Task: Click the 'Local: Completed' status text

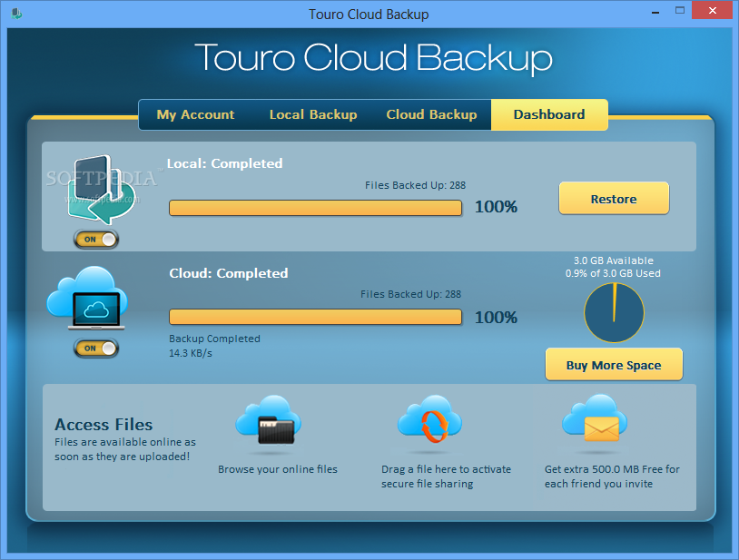Action: click(225, 163)
